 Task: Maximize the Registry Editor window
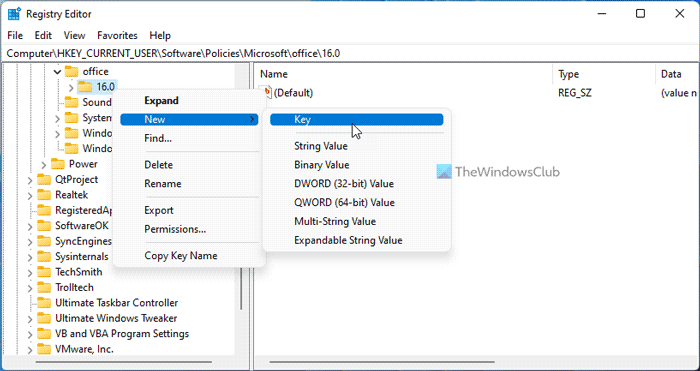(640, 14)
